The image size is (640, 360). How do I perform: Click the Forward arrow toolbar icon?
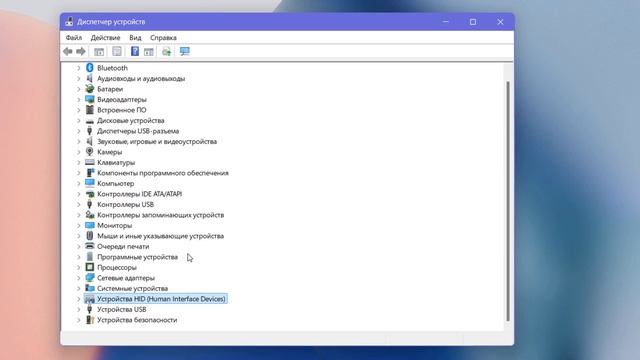coord(81,51)
